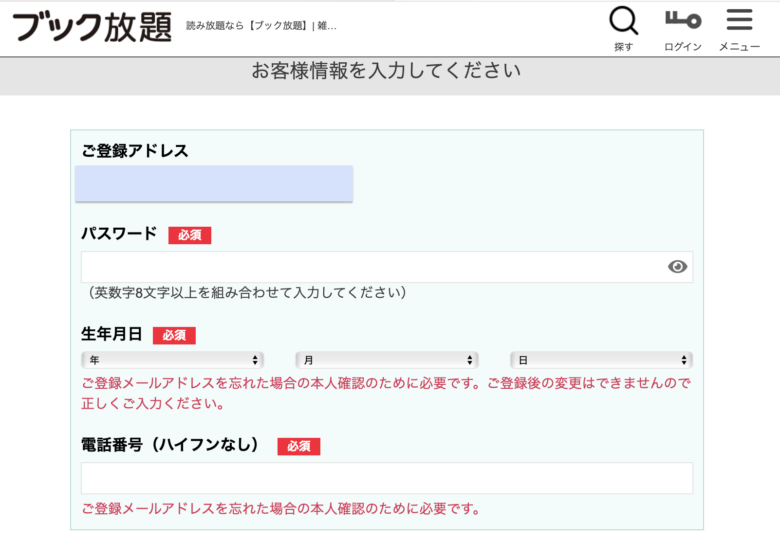Open the 日 birth day dropdown
780x541 pixels.
[x=601, y=360]
